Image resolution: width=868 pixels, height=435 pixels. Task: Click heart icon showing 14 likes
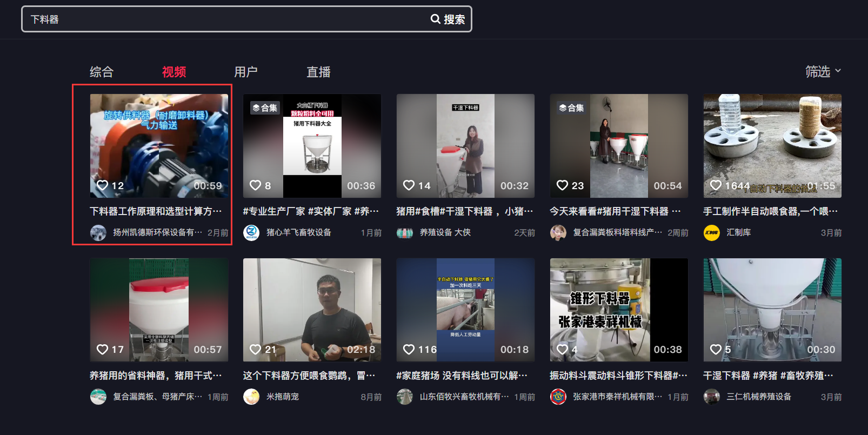click(x=409, y=185)
